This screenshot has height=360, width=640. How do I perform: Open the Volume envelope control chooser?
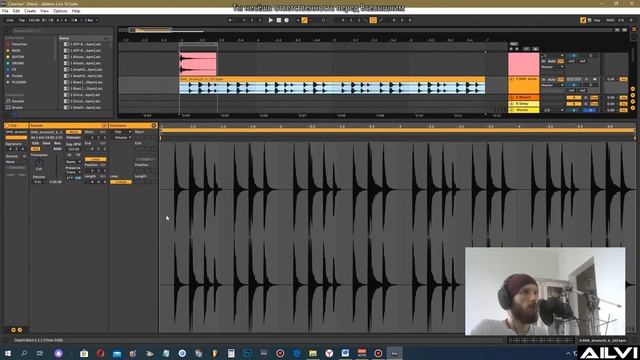coord(121,138)
